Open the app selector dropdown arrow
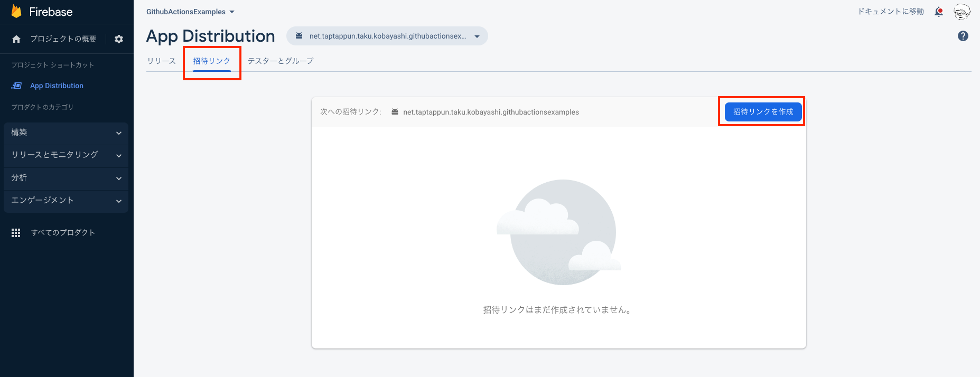Image resolution: width=980 pixels, height=377 pixels. (x=477, y=36)
